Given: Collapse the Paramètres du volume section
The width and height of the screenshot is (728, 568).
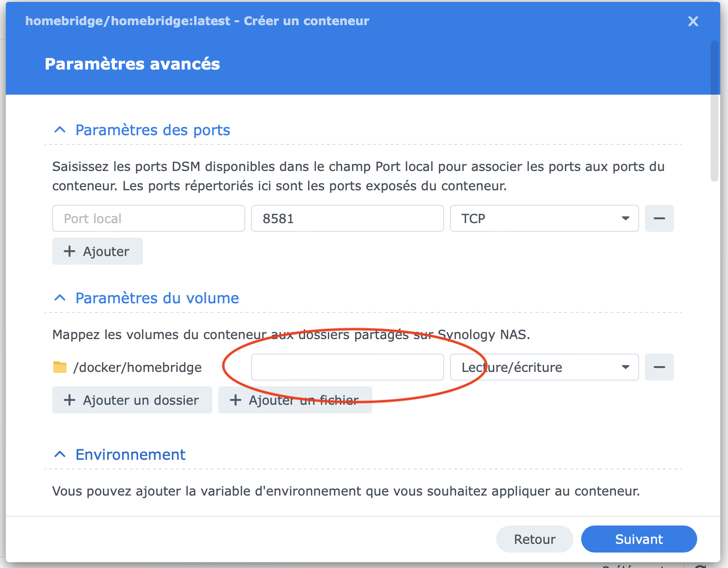Looking at the screenshot, I should coord(60,298).
